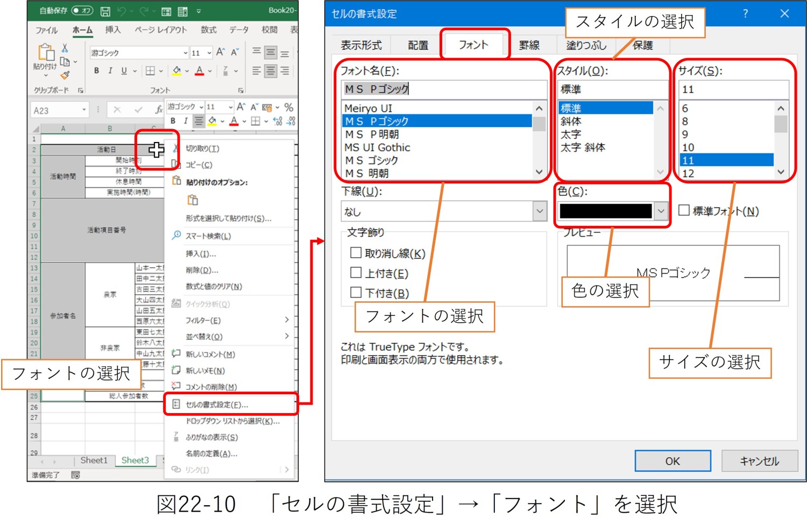Click the ribbon Top Align icon
This screenshot has width=807, height=532.
pyautogui.click(x=257, y=52)
